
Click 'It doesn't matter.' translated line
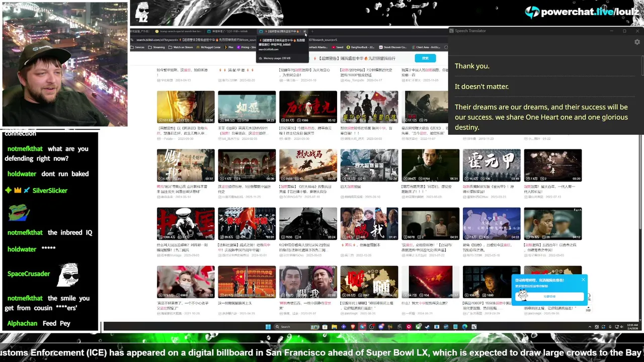click(481, 86)
